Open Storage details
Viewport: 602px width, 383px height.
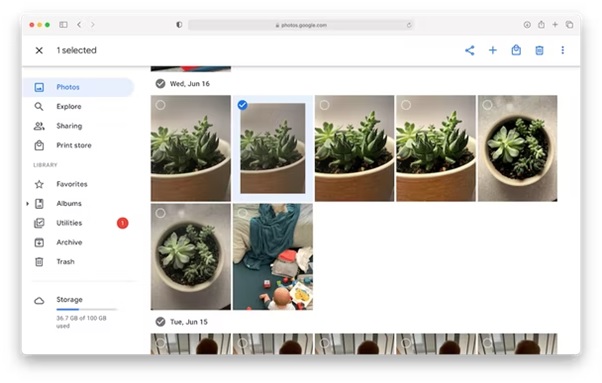[x=69, y=299]
